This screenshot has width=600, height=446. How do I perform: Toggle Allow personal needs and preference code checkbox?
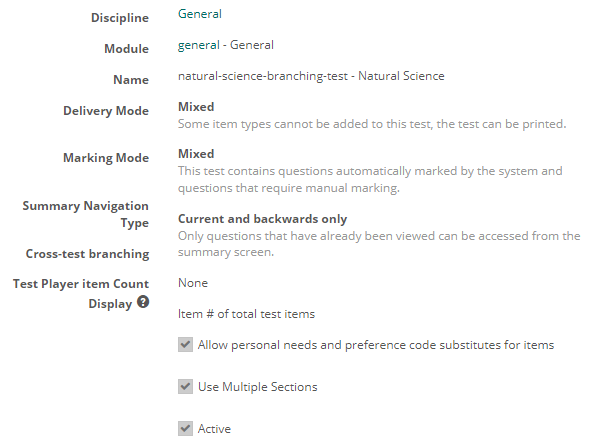(x=185, y=345)
